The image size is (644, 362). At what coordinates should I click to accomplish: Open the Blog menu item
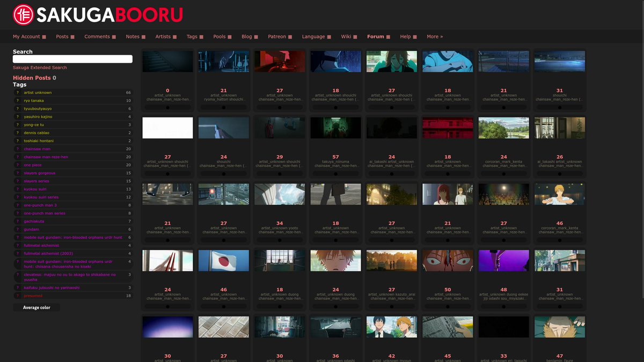click(x=247, y=37)
